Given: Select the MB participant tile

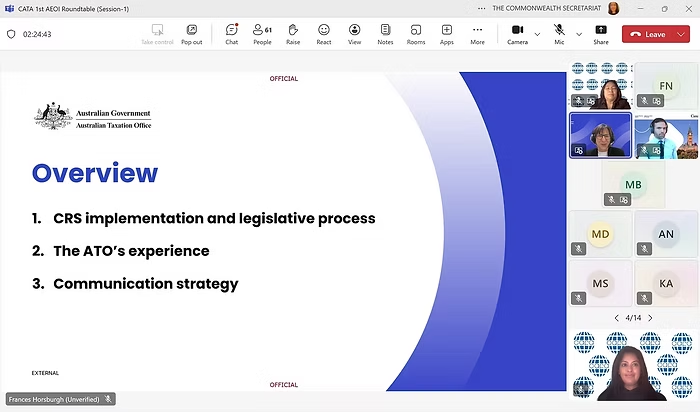Looking at the screenshot, I should pyautogui.click(x=633, y=184).
